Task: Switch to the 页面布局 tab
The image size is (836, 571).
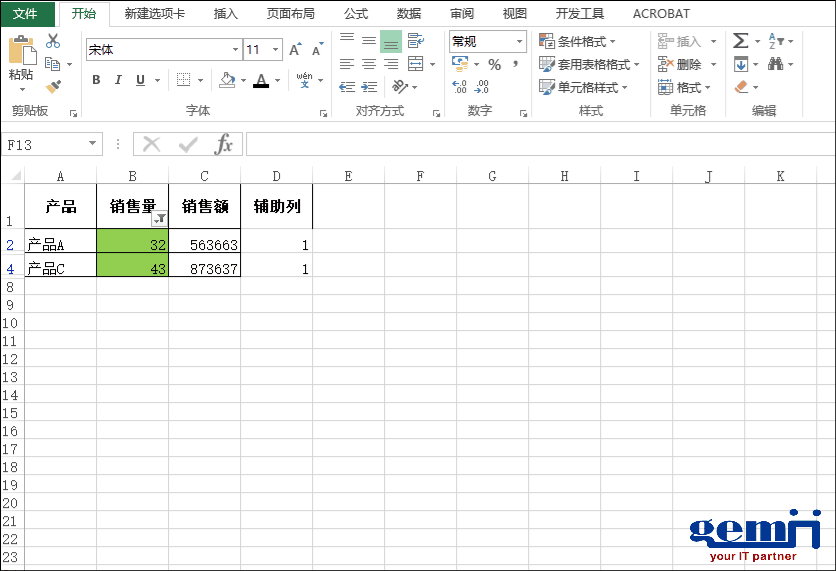Action: 291,13
